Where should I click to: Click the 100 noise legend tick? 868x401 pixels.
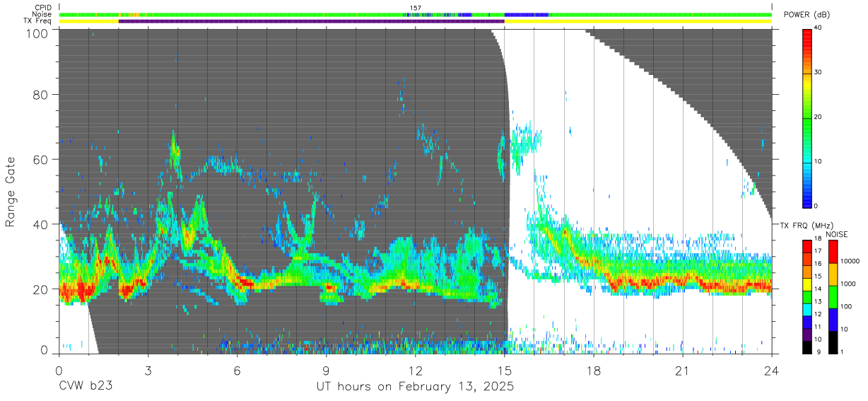(x=847, y=306)
